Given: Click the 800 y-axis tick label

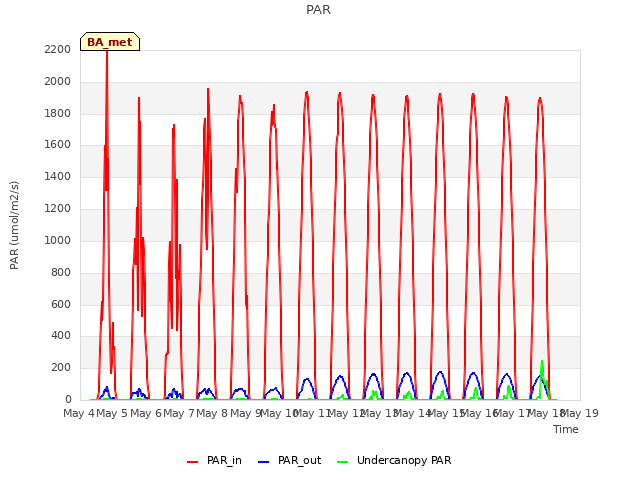Looking at the screenshot, I should 61,272.
